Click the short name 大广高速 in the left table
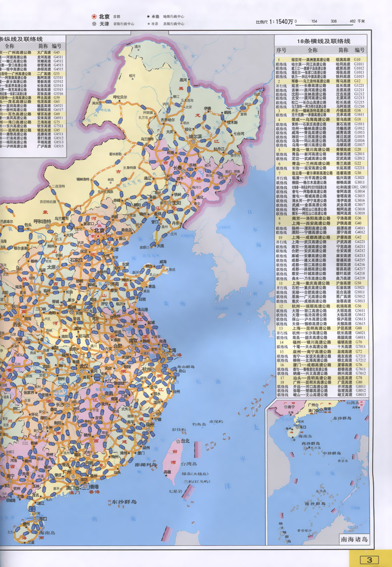The width and height of the screenshot is (392, 567). 44,53
